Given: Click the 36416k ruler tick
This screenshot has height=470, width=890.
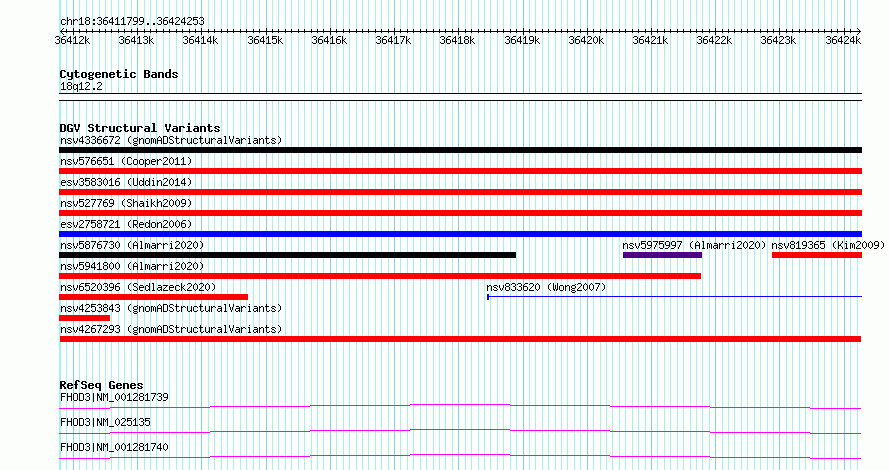Looking at the screenshot, I should (329, 40).
